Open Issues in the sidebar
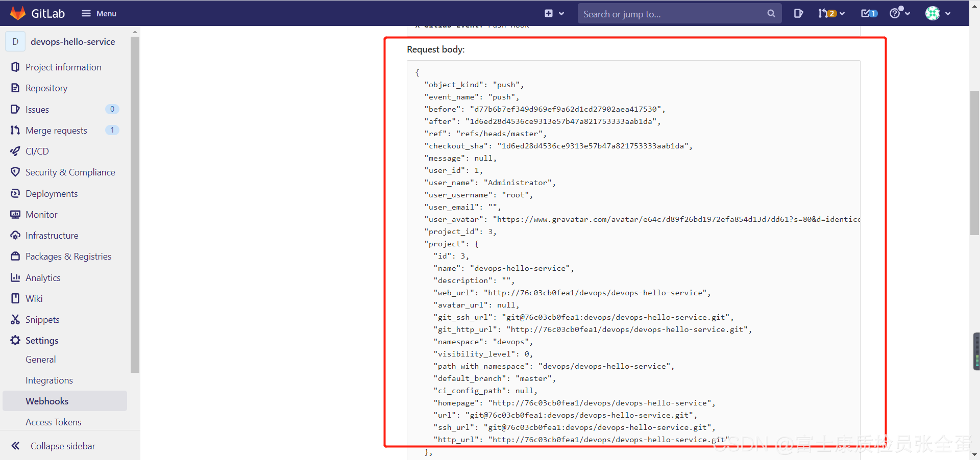980x460 pixels. (x=37, y=110)
